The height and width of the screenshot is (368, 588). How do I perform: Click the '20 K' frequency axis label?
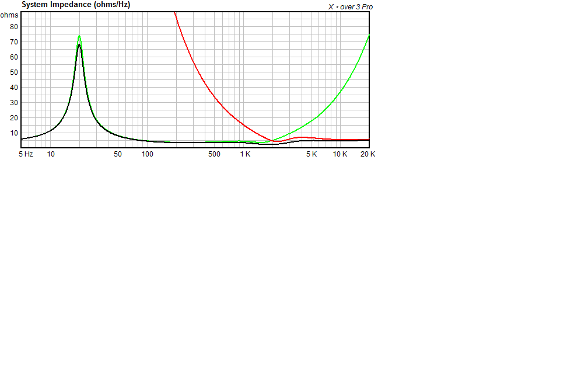click(x=368, y=154)
